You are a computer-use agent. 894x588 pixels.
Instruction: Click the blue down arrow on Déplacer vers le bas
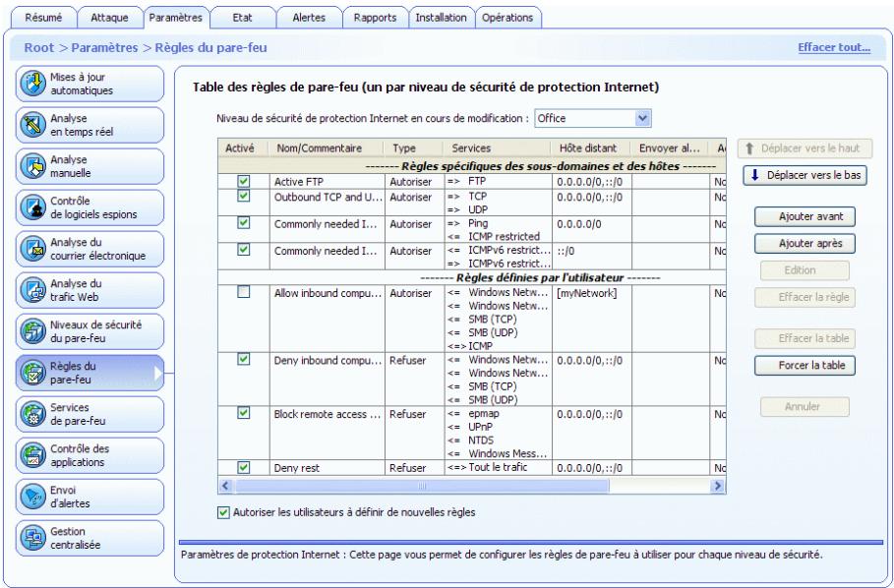tap(755, 175)
